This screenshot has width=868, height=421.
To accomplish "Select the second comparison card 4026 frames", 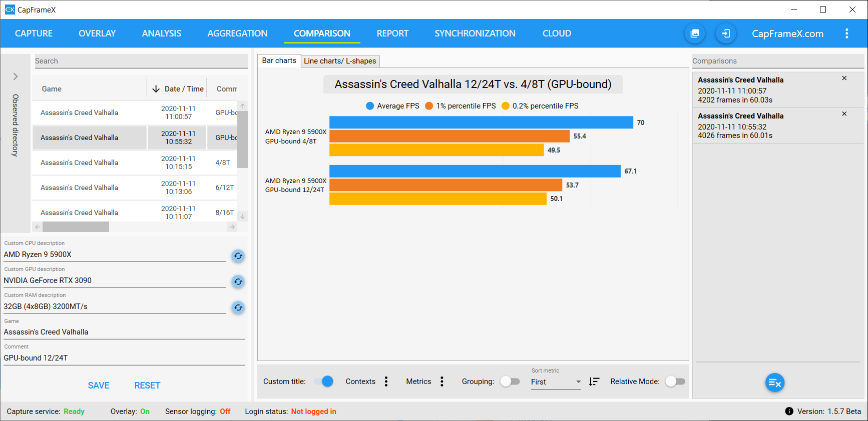I will [778, 125].
